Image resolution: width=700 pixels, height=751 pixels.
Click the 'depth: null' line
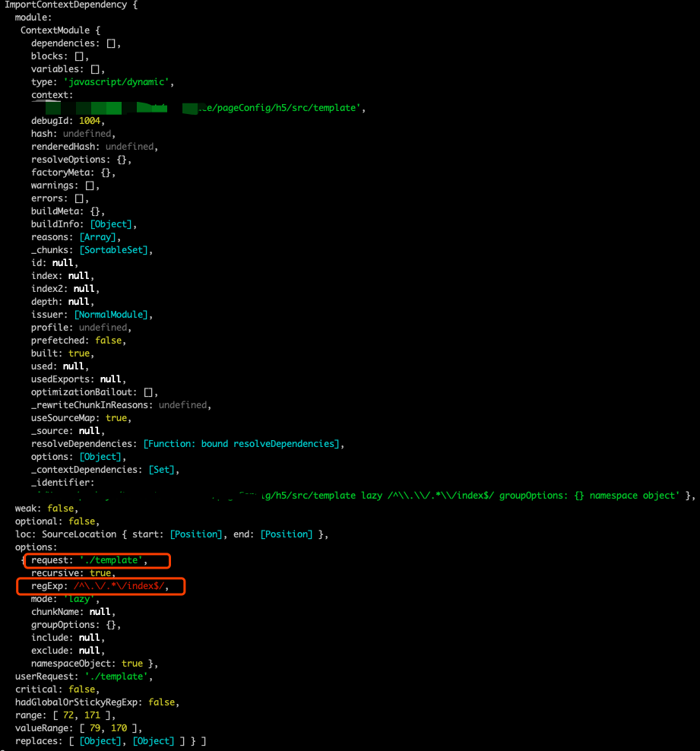[x=63, y=302]
